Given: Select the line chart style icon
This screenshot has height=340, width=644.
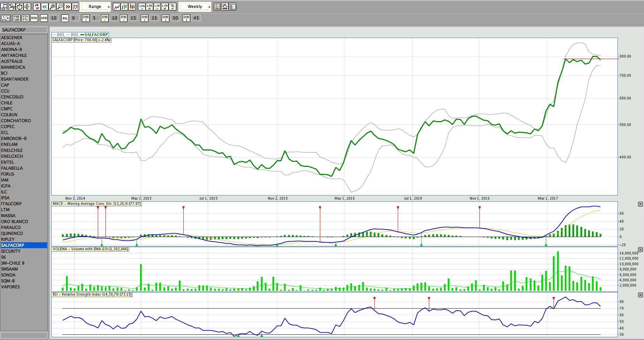Looking at the screenshot, I should 117,7.
